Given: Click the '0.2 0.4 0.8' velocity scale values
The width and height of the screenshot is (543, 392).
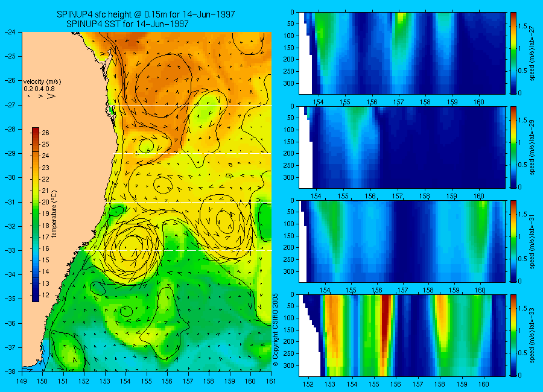Looking at the screenshot, I should coord(39,89).
